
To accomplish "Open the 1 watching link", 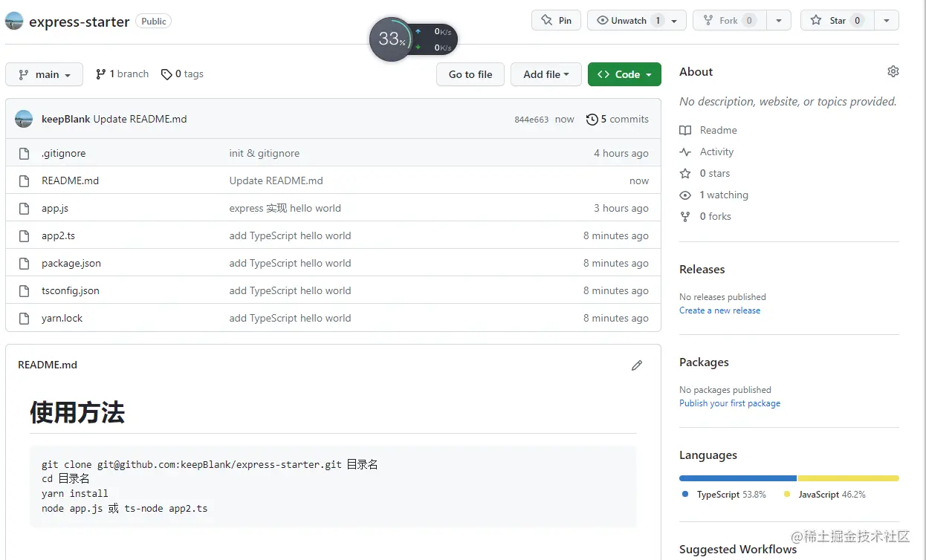I will click(724, 195).
